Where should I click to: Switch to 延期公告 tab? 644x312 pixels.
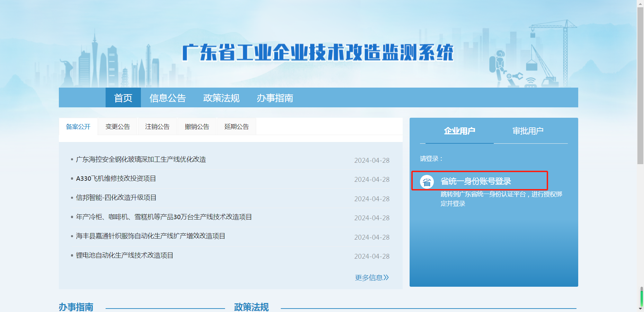coord(236,127)
